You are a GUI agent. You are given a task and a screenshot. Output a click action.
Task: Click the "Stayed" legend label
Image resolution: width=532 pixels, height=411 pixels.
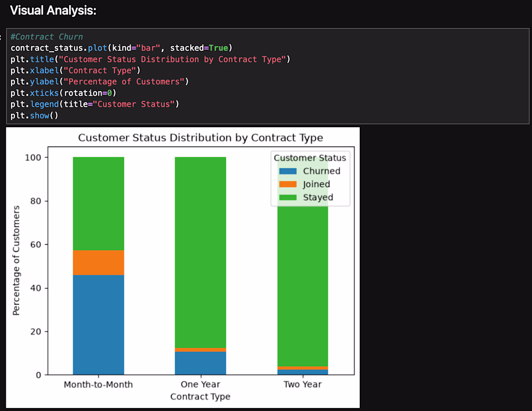pyautogui.click(x=318, y=197)
